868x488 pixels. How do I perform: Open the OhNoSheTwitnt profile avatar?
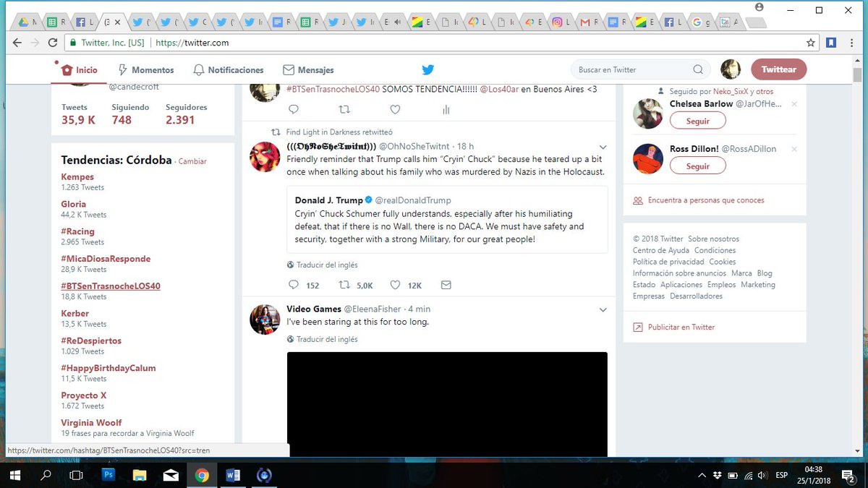[265, 157]
